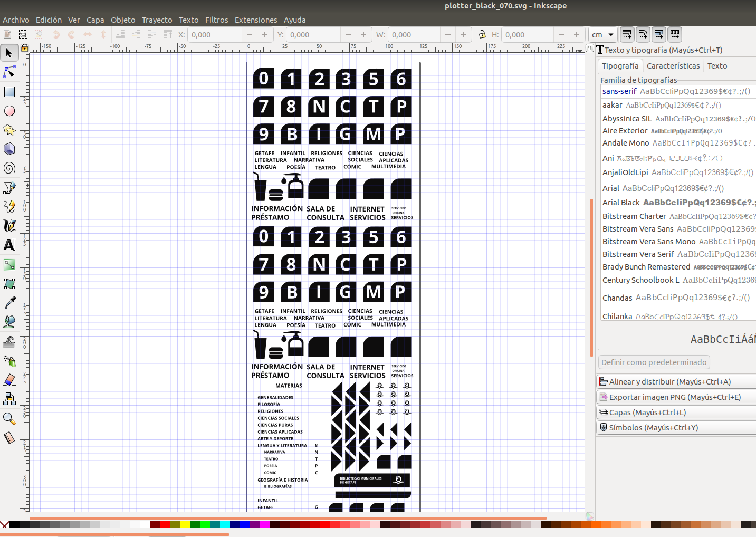
Task: Toggle scaling stroke width with object
Action: click(627, 34)
